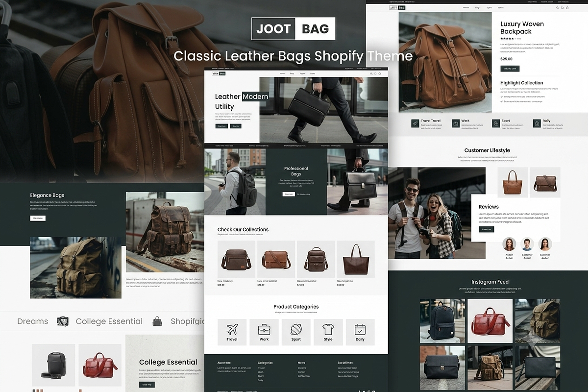Click the second dark button under Leather Modern Utility
The image size is (588, 392).
pos(236,126)
